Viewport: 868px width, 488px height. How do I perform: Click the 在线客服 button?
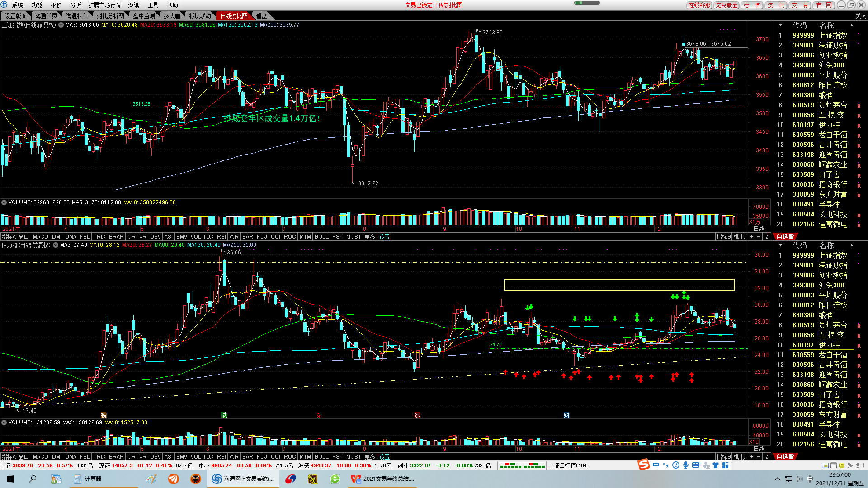pyautogui.click(x=699, y=5)
